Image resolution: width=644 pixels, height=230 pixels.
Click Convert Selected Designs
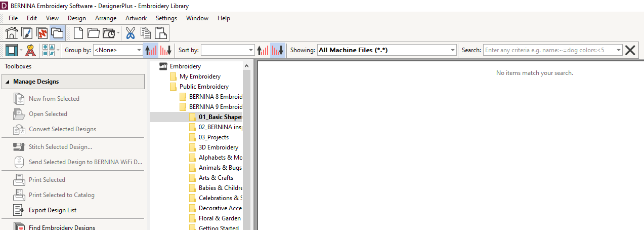pyautogui.click(x=62, y=129)
